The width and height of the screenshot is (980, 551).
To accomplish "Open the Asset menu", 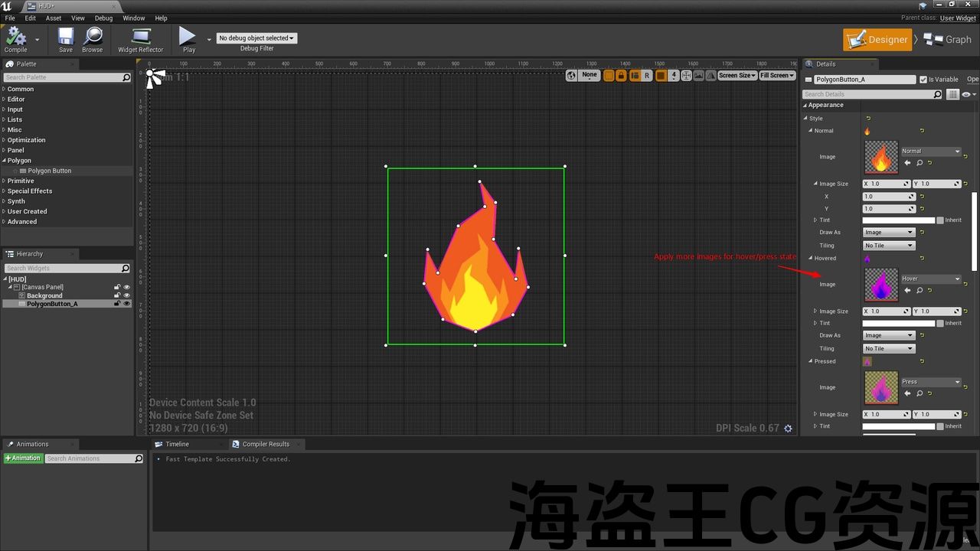I will coord(54,18).
